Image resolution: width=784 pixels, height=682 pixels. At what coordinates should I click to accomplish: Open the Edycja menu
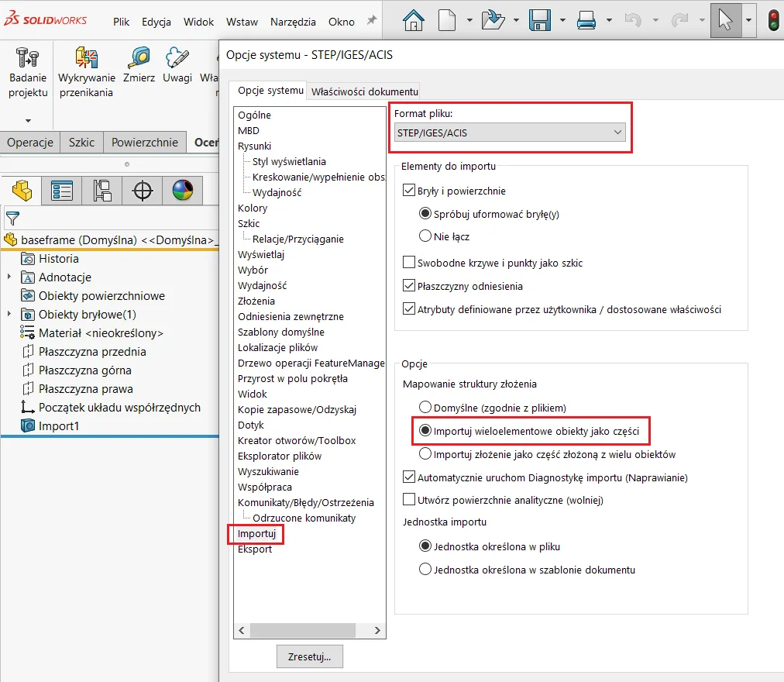coord(156,22)
